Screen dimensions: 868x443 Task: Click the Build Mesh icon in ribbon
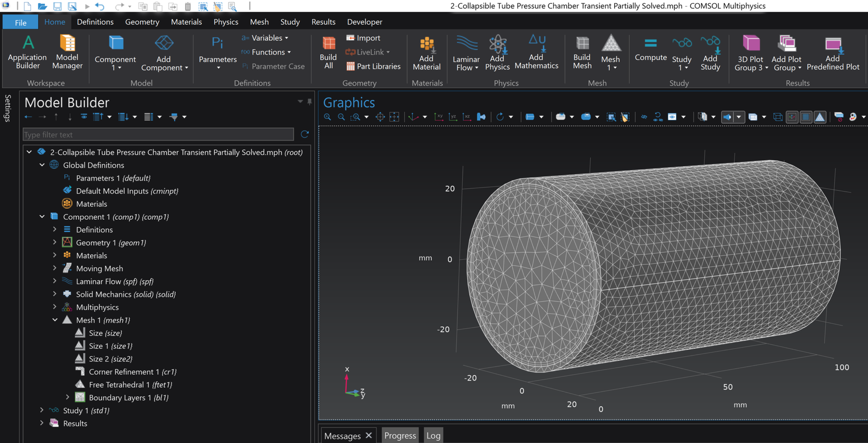pos(582,43)
